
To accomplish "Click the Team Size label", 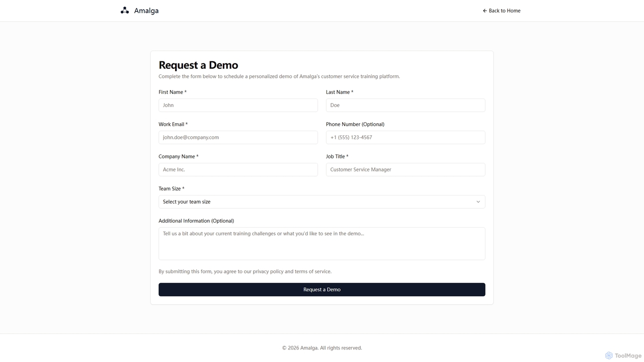I will 172,189.
